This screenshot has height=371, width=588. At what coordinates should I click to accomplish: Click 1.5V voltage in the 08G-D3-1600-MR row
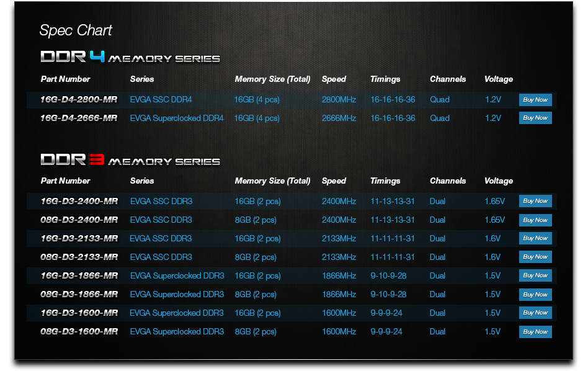click(492, 332)
